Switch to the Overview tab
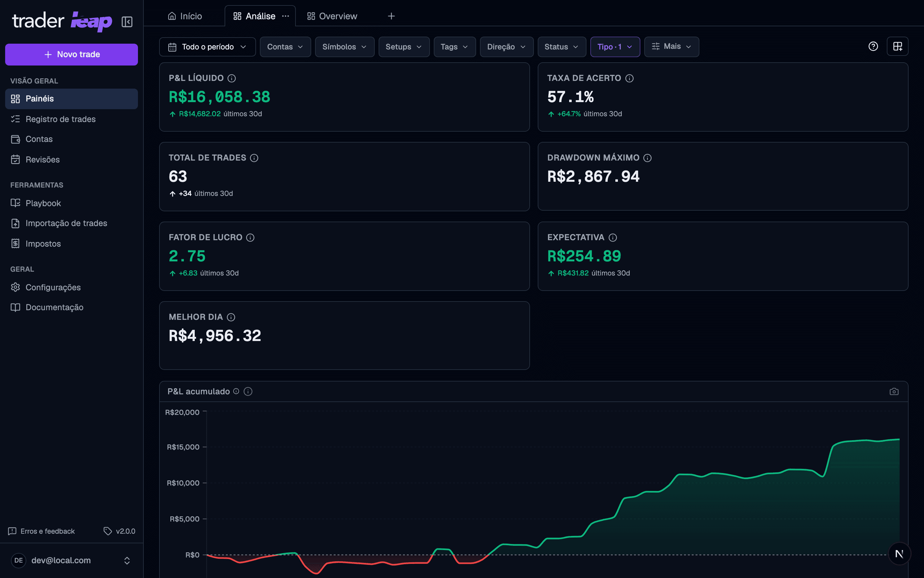This screenshot has width=924, height=578. point(332,16)
